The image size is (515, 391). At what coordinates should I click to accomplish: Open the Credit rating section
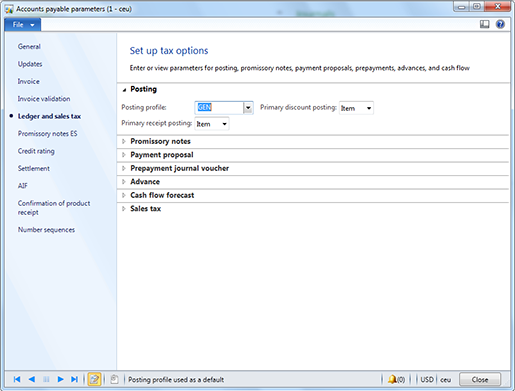coord(36,151)
